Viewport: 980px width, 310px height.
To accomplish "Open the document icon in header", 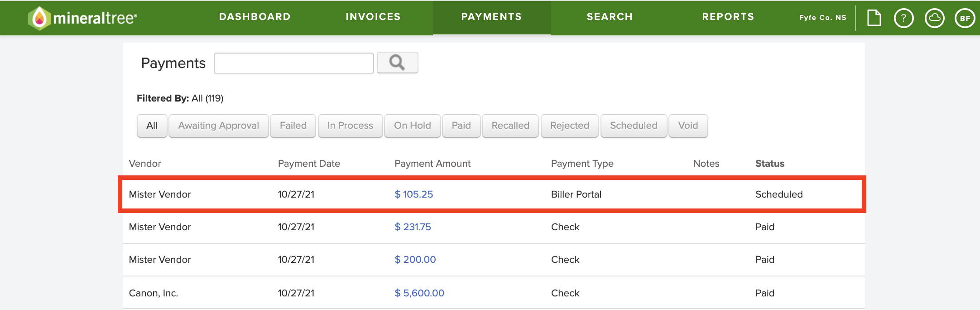I will [x=874, y=18].
